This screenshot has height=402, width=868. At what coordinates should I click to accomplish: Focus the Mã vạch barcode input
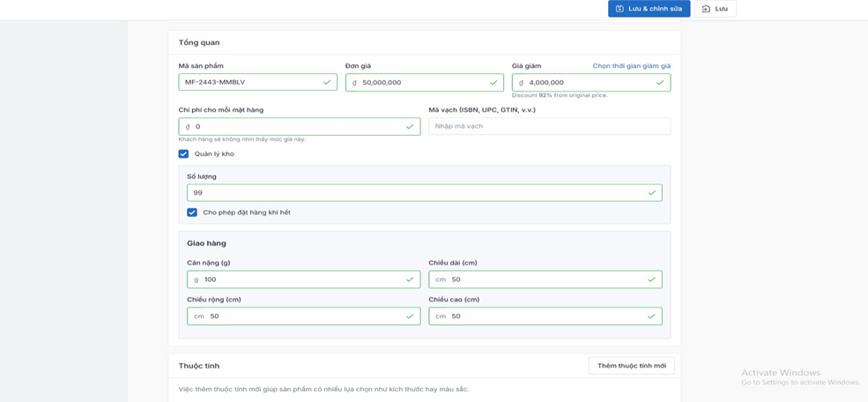pos(549,126)
